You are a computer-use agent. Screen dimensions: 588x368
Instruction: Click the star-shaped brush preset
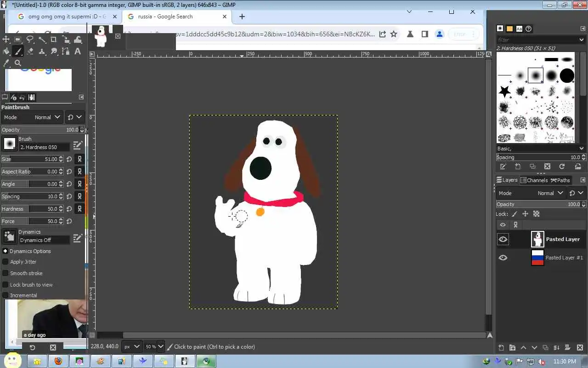504,91
